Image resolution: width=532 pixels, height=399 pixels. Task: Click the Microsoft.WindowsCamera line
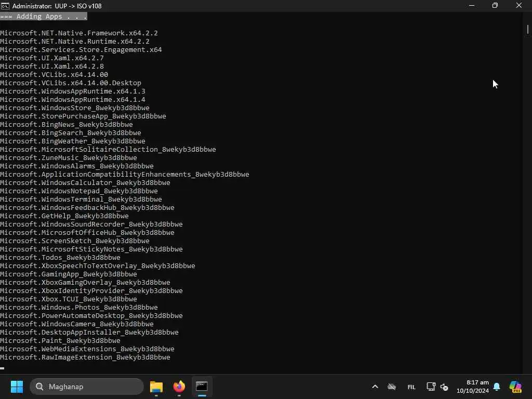tap(77, 324)
